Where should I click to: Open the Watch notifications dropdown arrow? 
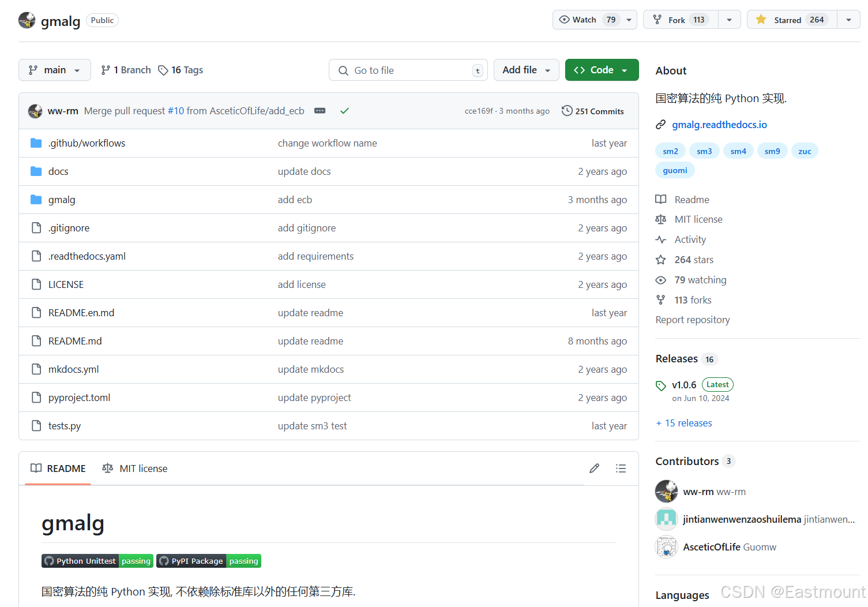pyautogui.click(x=629, y=20)
